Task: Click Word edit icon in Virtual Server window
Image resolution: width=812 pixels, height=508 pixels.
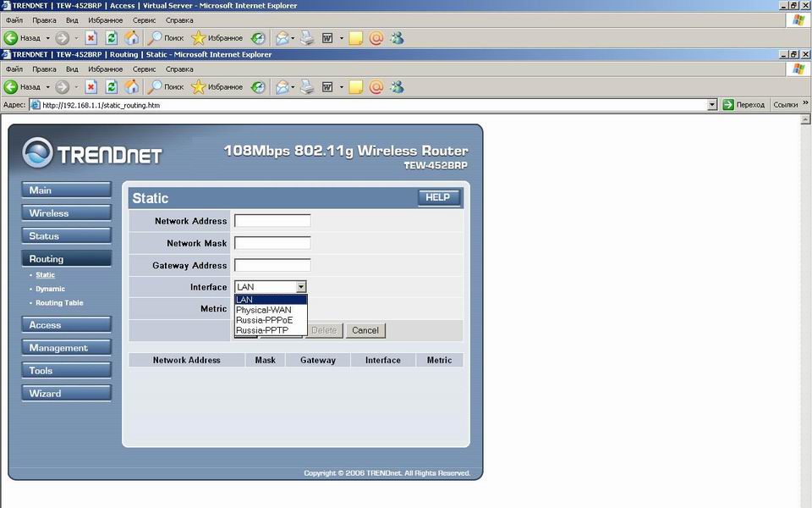Action: 327,38
